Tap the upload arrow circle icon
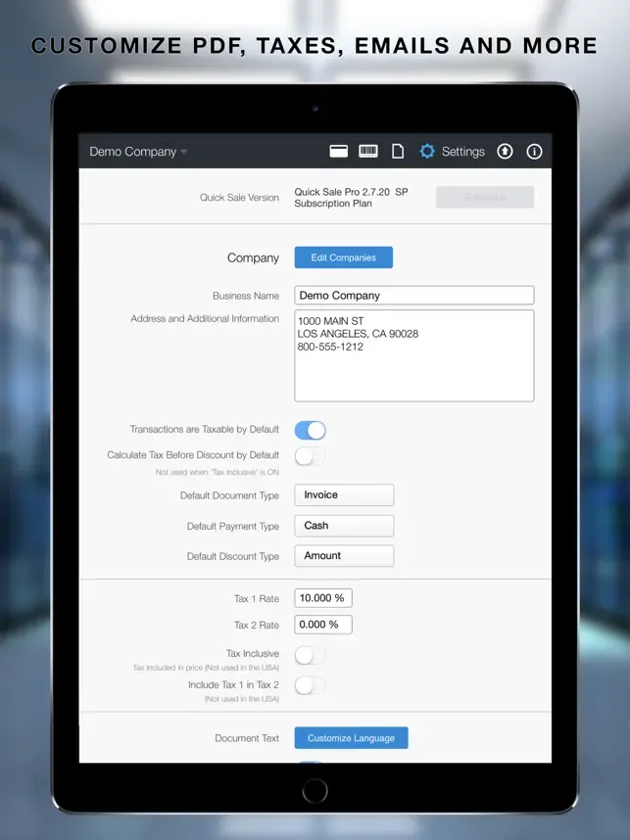Image resolution: width=630 pixels, height=840 pixels. (505, 152)
